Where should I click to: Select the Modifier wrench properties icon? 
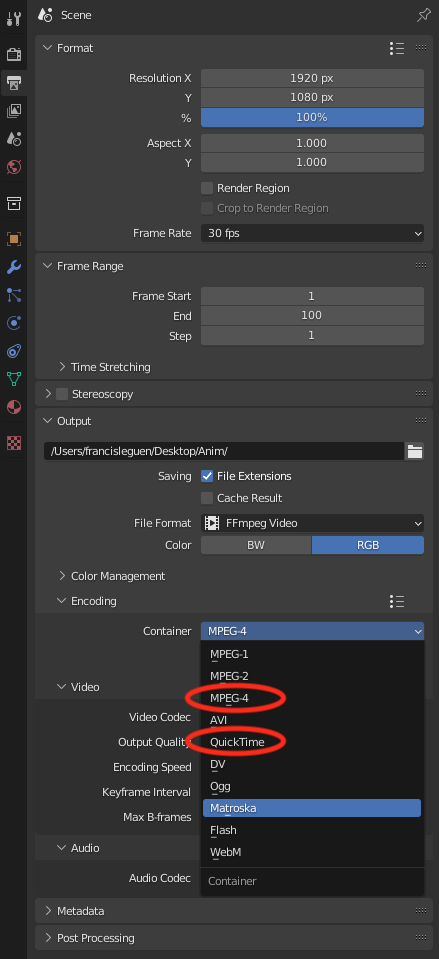(13, 267)
